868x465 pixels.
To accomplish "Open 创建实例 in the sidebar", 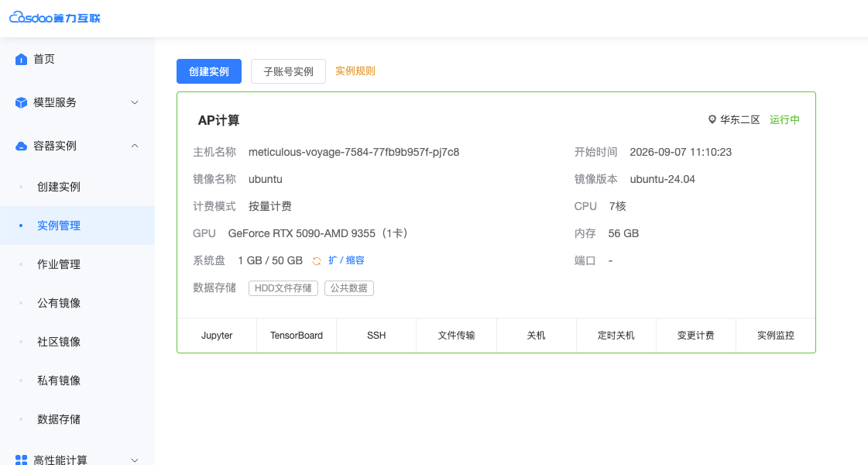I will [59, 187].
